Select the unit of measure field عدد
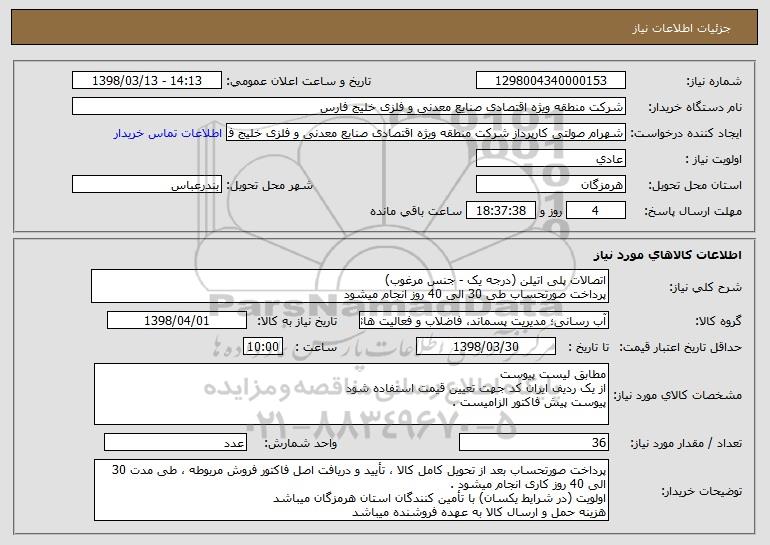 click(x=175, y=442)
